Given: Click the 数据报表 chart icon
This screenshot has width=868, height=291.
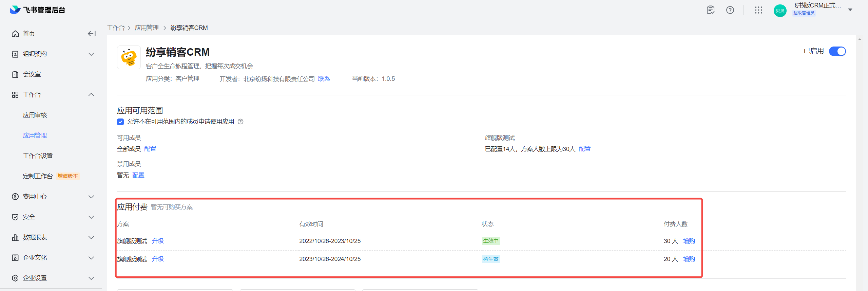Looking at the screenshot, I should (15, 237).
